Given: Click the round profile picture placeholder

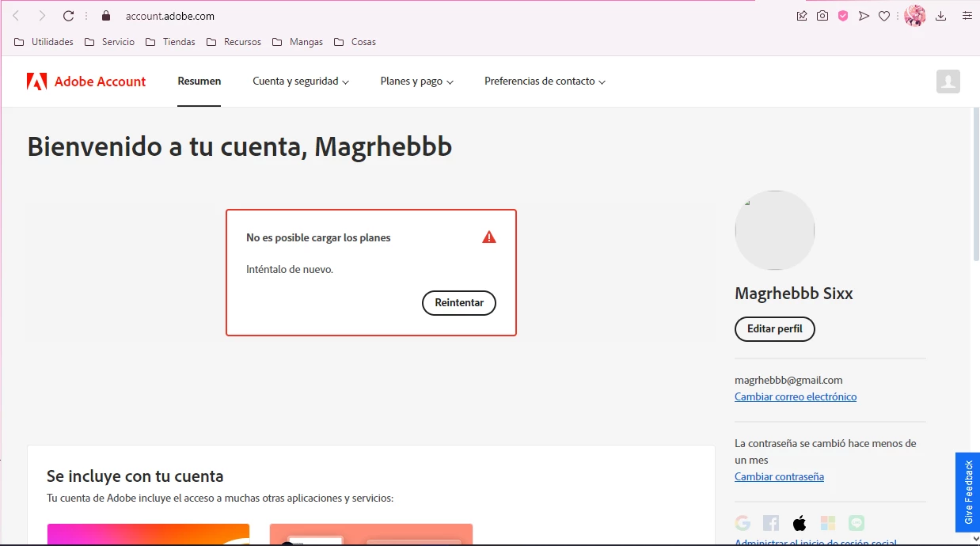Looking at the screenshot, I should tap(775, 230).
